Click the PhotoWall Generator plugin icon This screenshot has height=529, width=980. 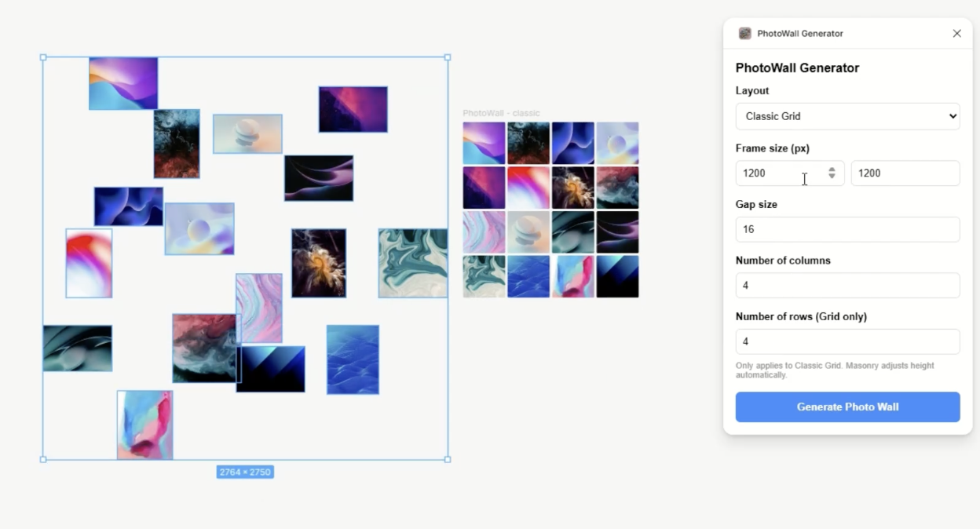point(744,34)
